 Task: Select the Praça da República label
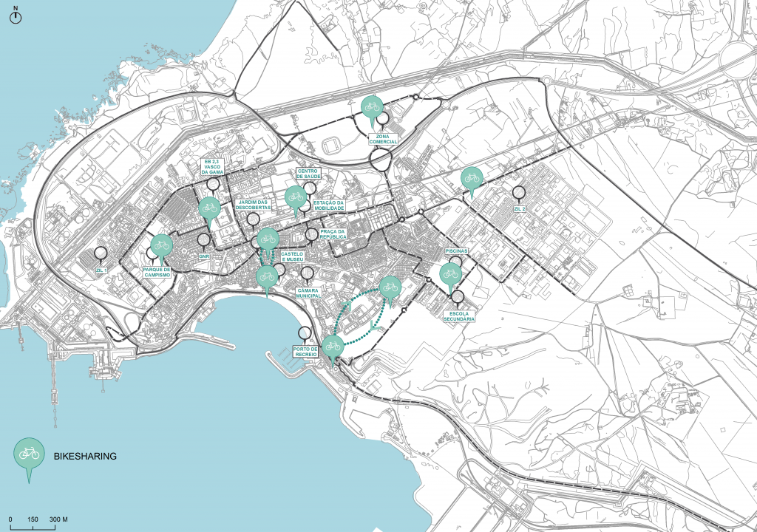click(333, 234)
